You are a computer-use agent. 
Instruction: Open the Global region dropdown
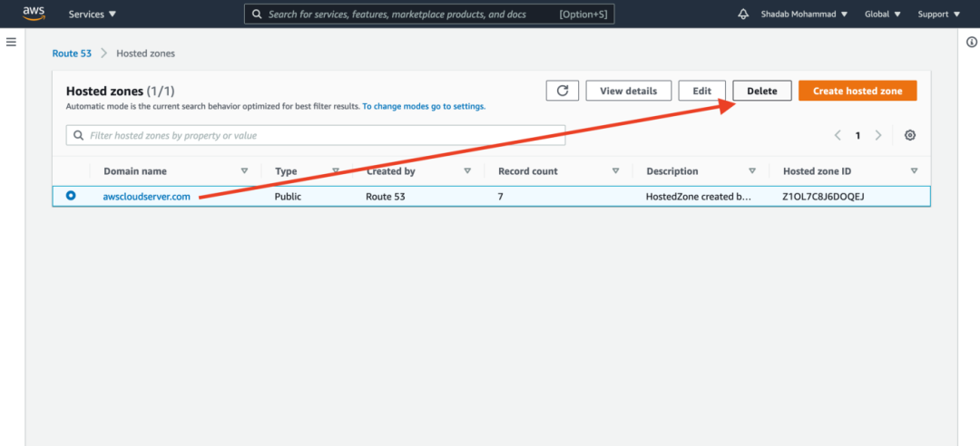click(x=883, y=14)
